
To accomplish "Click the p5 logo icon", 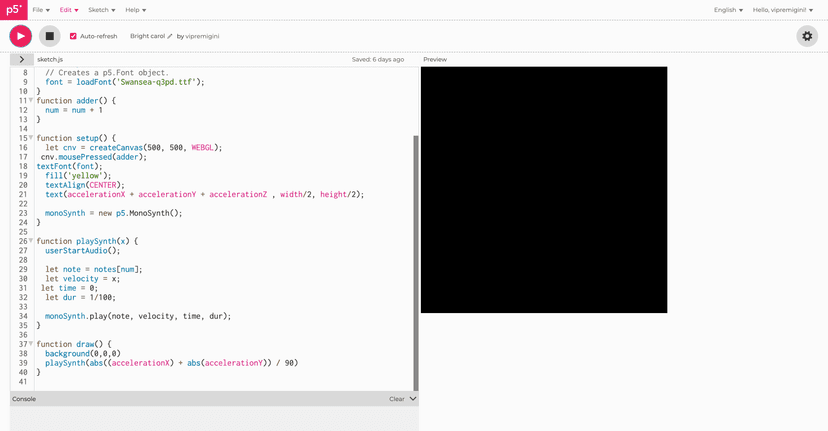I will (x=10, y=10).
